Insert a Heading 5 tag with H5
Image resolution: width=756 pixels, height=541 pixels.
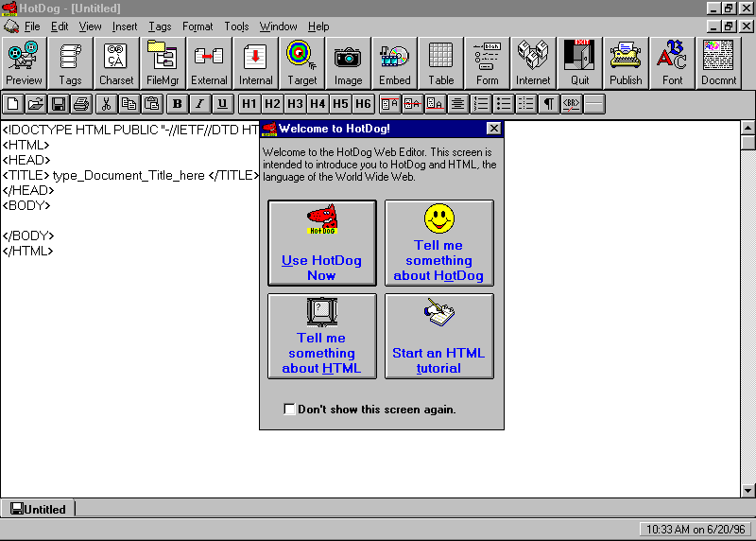tap(340, 104)
